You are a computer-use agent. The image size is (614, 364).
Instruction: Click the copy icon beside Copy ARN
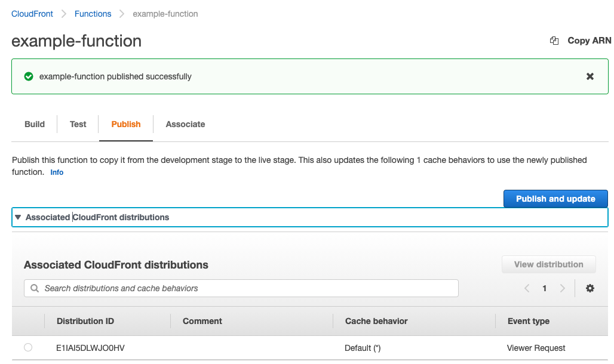point(554,41)
